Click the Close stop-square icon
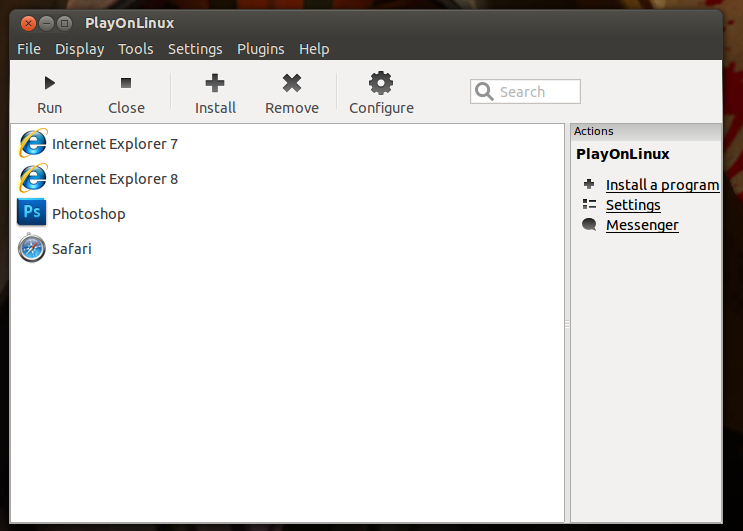This screenshot has height=531, width=743. pos(126,83)
